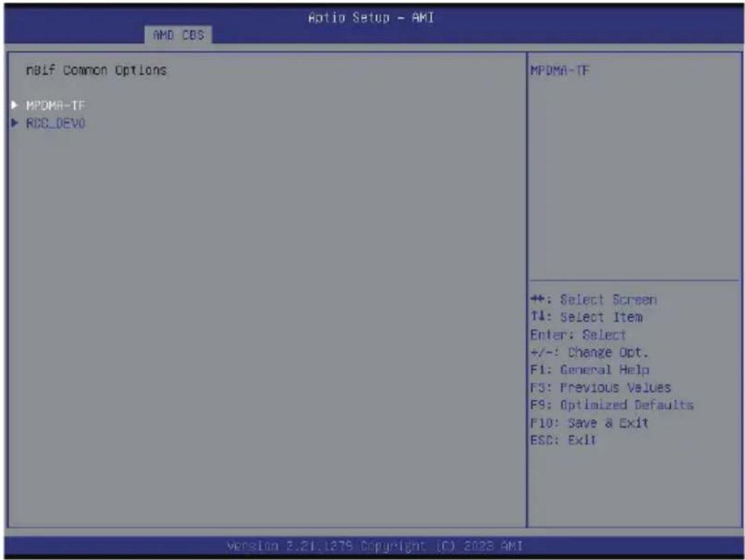
Task: Click the +/-: Change Opt. hint
Action: coord(589,352)
